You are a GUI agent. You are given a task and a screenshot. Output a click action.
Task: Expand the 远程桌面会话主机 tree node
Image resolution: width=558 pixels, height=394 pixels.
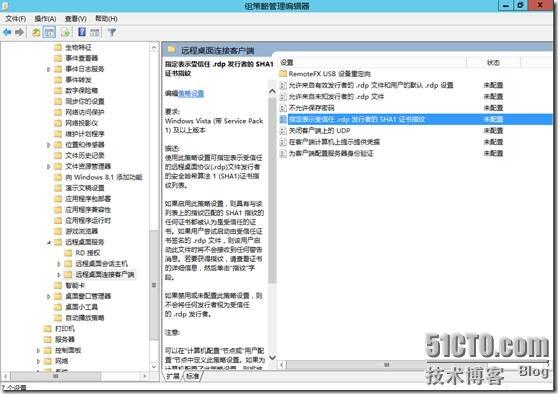tap(59, 264)
